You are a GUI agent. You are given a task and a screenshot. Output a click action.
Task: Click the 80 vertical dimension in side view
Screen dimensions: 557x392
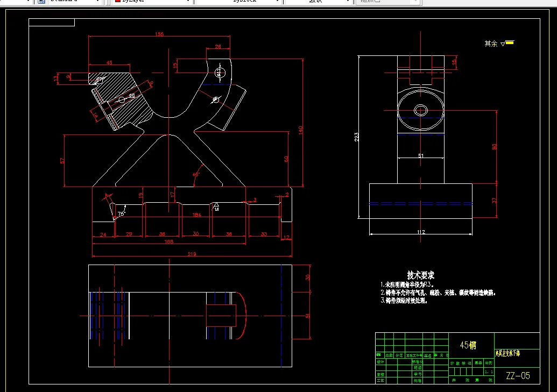pos(494,147)
